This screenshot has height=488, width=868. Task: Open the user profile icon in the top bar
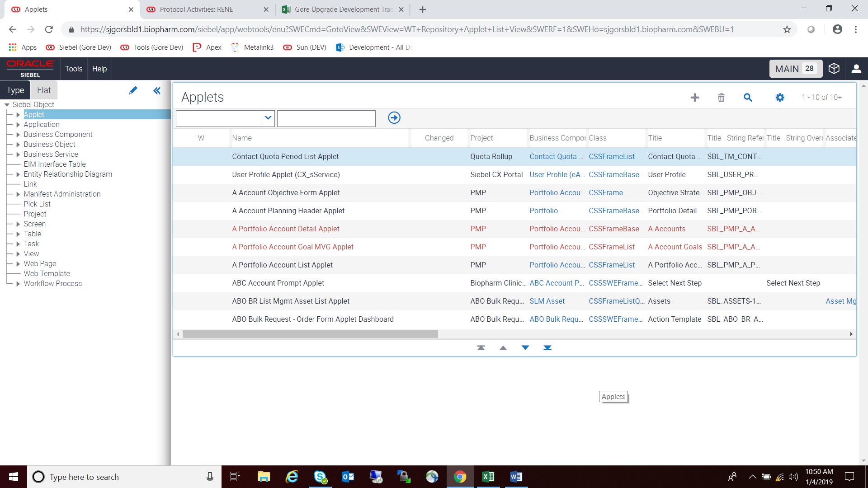click(857, 68)
